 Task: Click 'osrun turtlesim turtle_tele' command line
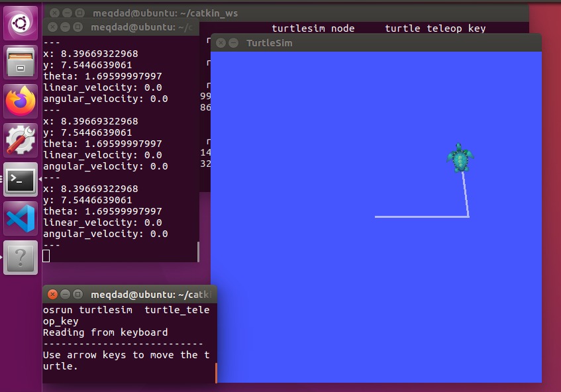tap(127, 310)
